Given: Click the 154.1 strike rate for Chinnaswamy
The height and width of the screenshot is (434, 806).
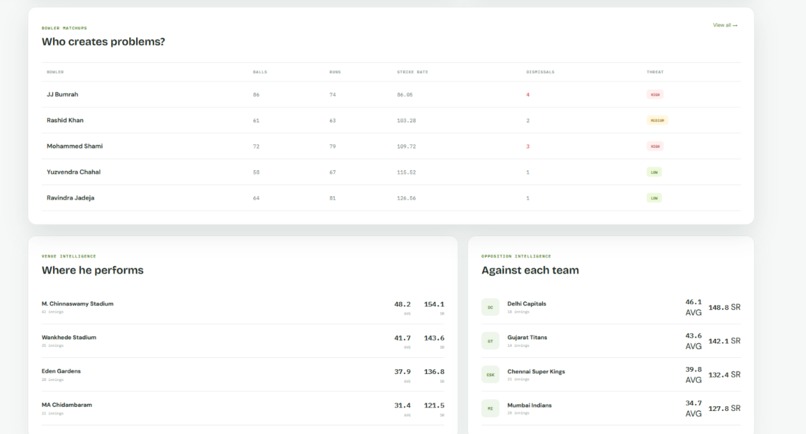Looking at the screenshot, I should click(x=434, y=304).
